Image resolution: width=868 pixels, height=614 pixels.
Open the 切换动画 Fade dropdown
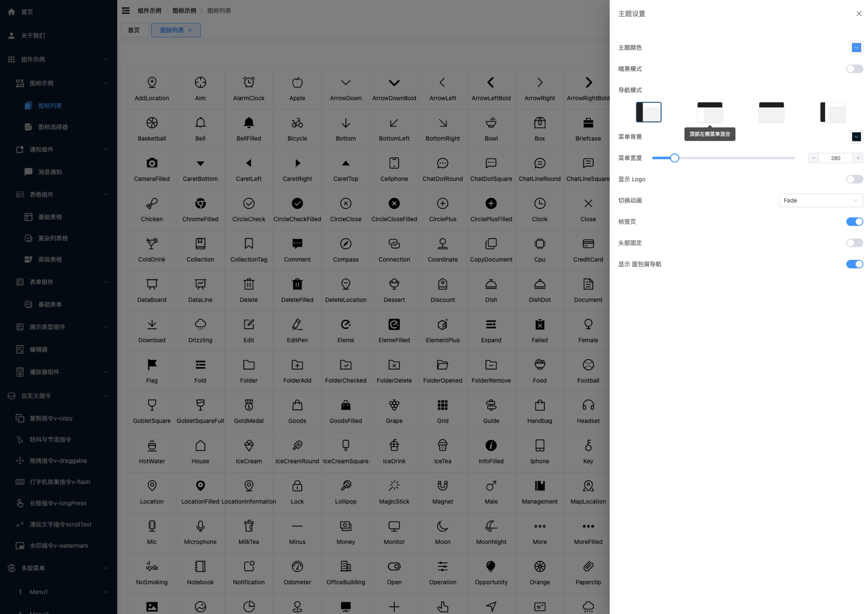[820, 200]
